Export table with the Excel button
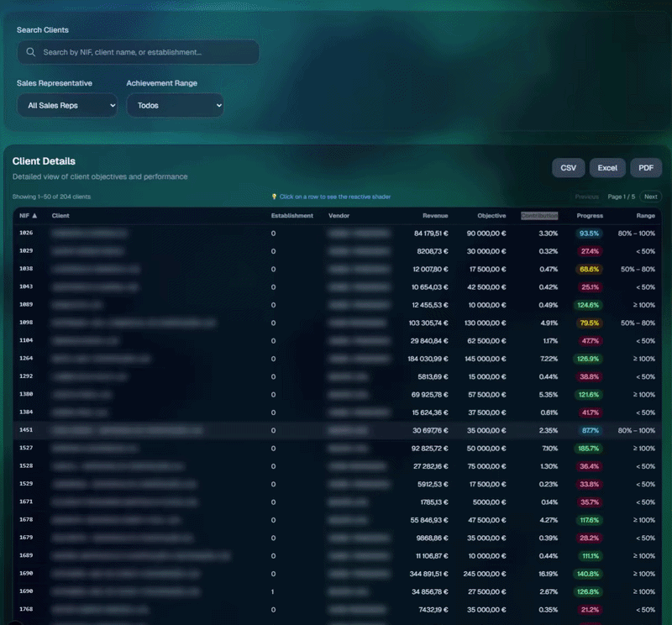The height and width of the screenshot is (625, 672). tap(607, 168)
